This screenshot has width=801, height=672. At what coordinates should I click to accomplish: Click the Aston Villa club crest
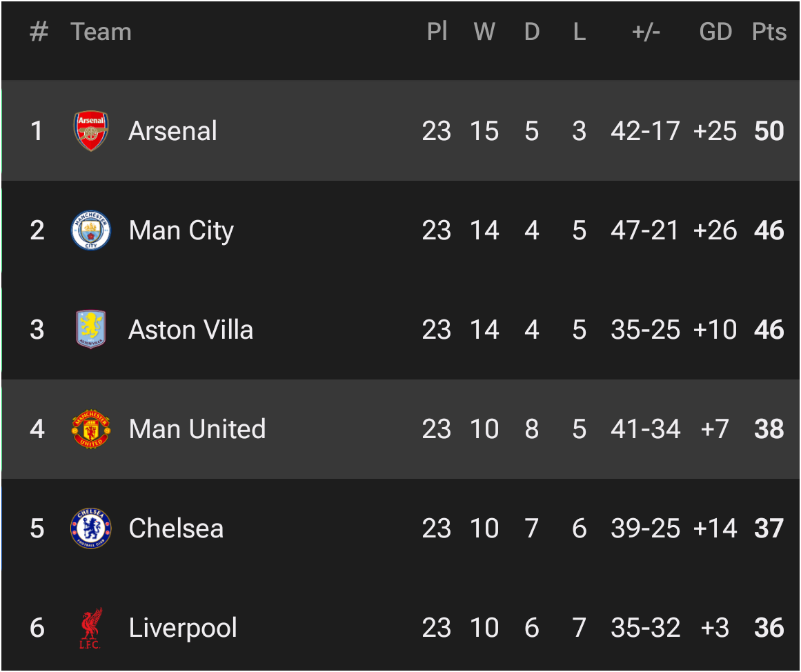pos(91,330)
